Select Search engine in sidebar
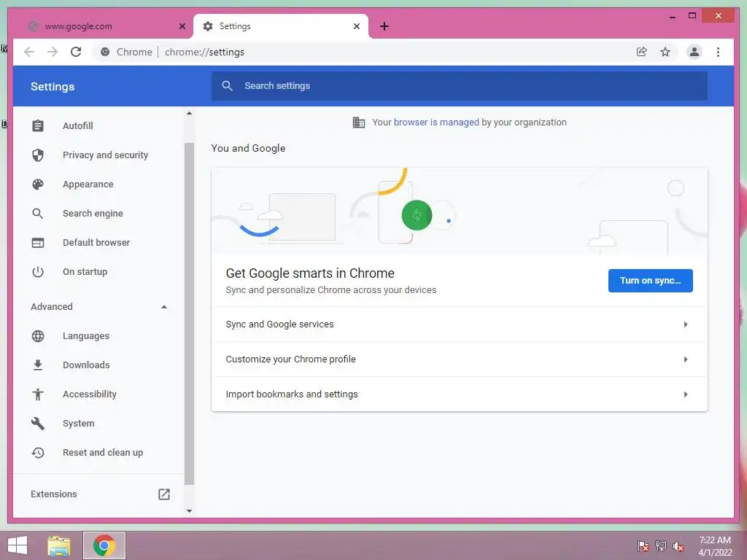Screen dimensions: 747x560 (x=93, y=214)
